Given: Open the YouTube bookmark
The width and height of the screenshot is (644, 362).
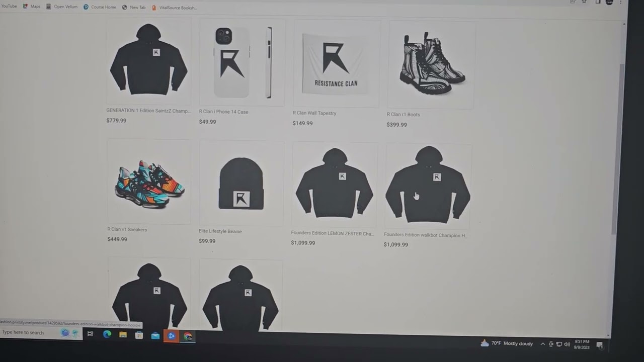Looking at the screenshot, I should (8, 6).
